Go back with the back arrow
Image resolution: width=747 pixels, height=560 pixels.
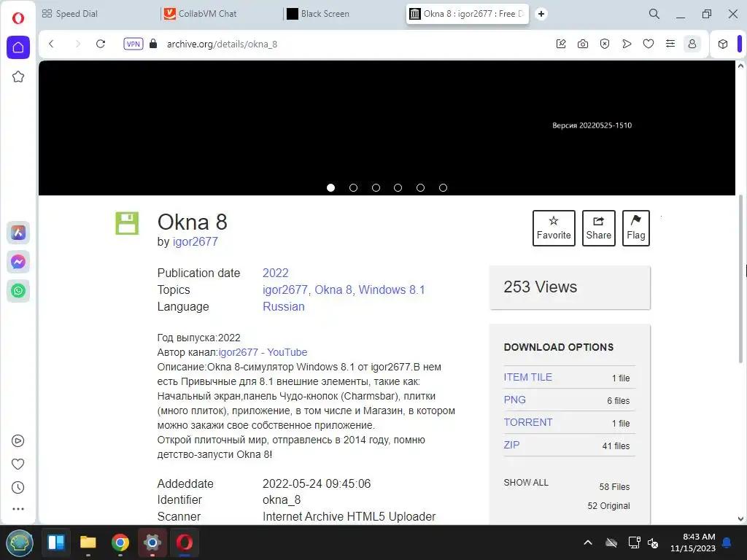click(x=52, y=44)
